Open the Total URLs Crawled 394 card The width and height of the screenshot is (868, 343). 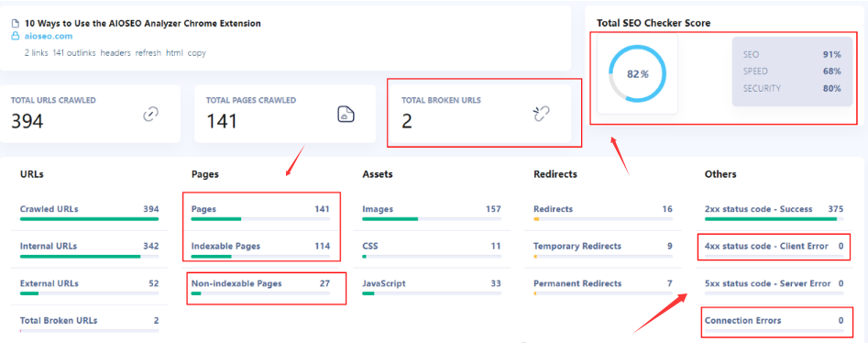coord(90,114)
